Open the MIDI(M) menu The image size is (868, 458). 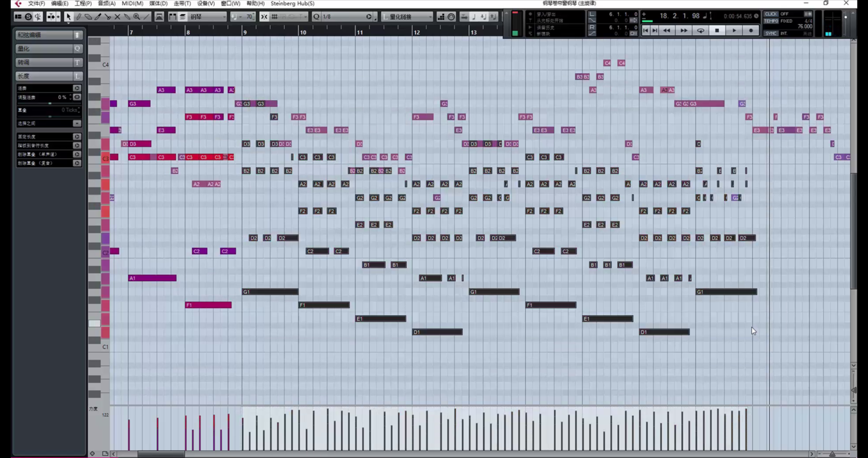(132, 4)
